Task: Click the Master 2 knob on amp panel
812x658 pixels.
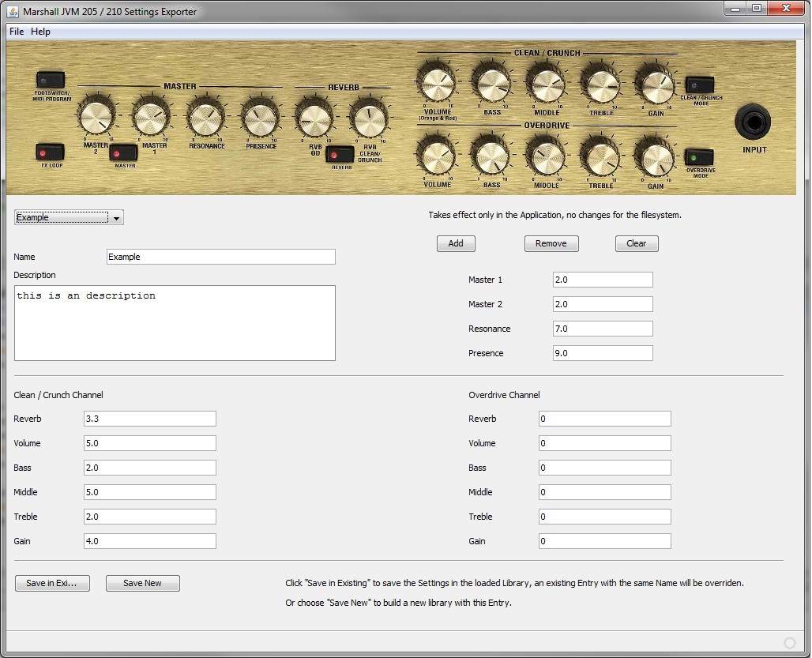Action: click(x=97, y=117)
